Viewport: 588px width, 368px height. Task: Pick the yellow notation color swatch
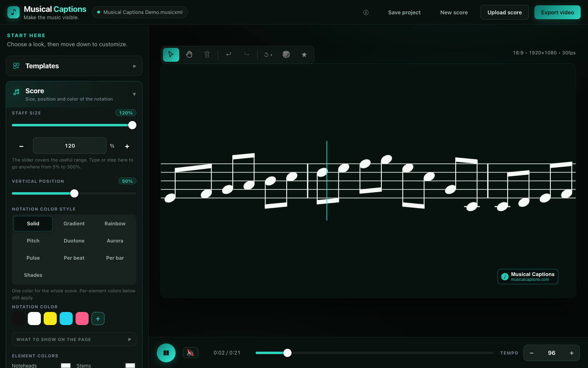tap(50, 319)
